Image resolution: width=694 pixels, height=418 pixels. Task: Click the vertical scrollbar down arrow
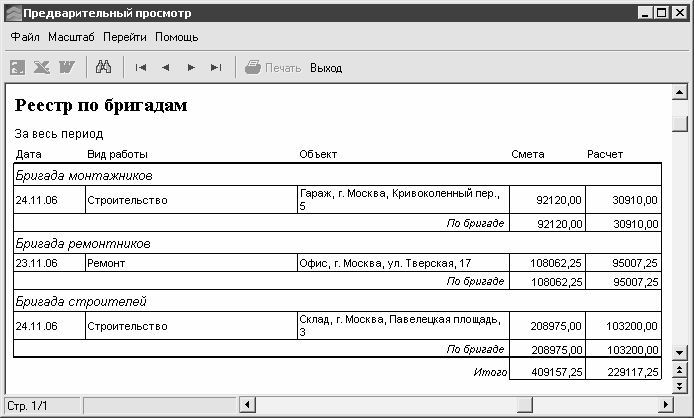coord(680,353)
